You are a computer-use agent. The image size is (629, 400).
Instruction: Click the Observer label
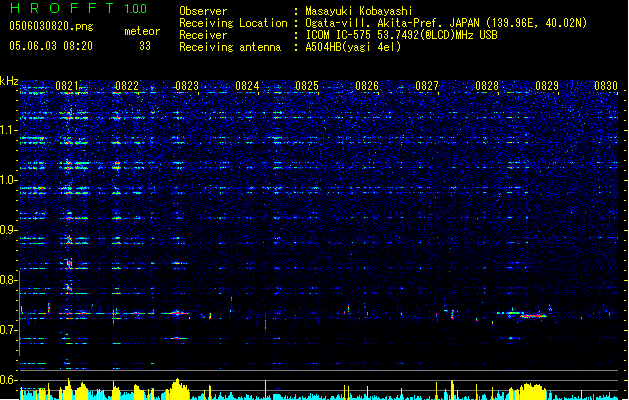tap(203, 11)
